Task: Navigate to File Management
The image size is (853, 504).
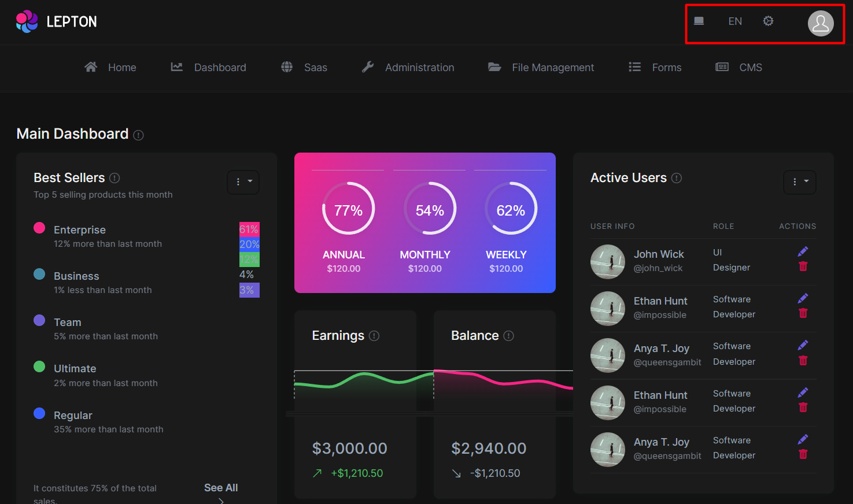Action: click(x=552, y=67)
